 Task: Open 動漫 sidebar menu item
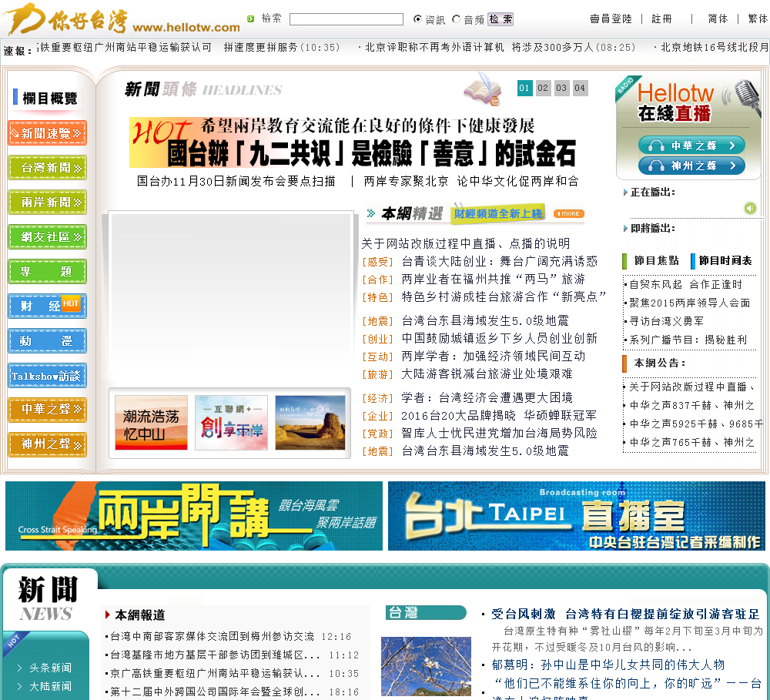[x=47, y=341]
